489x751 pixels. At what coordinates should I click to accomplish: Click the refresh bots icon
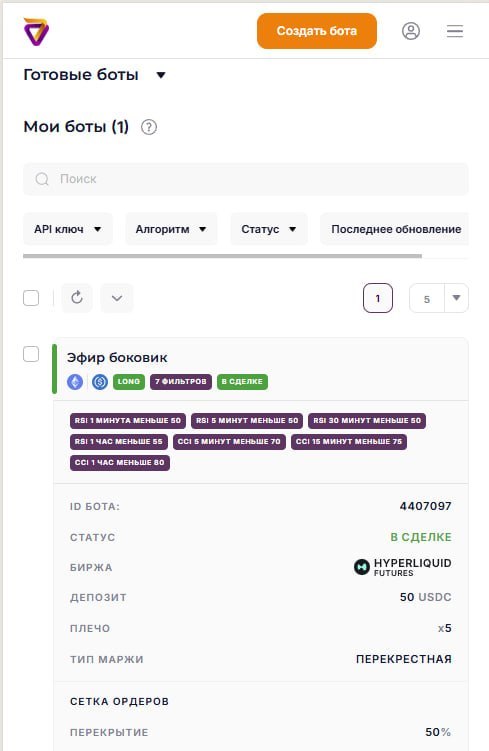77,298
